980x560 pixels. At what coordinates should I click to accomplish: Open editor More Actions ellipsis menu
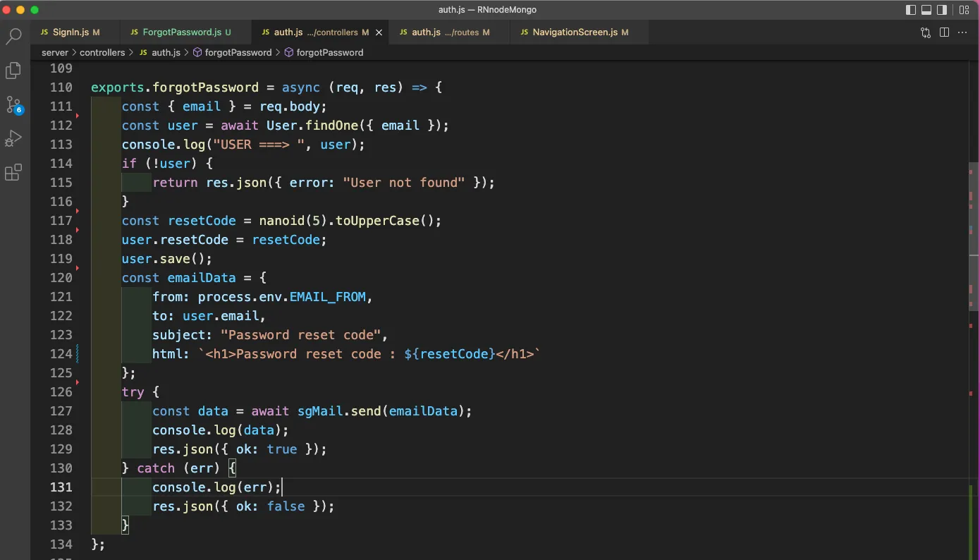tap(964, 32)
